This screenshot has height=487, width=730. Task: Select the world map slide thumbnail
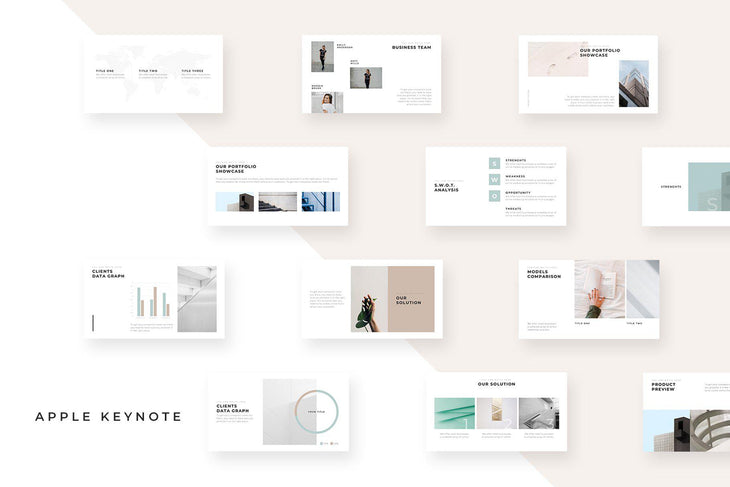click(153, 73)
